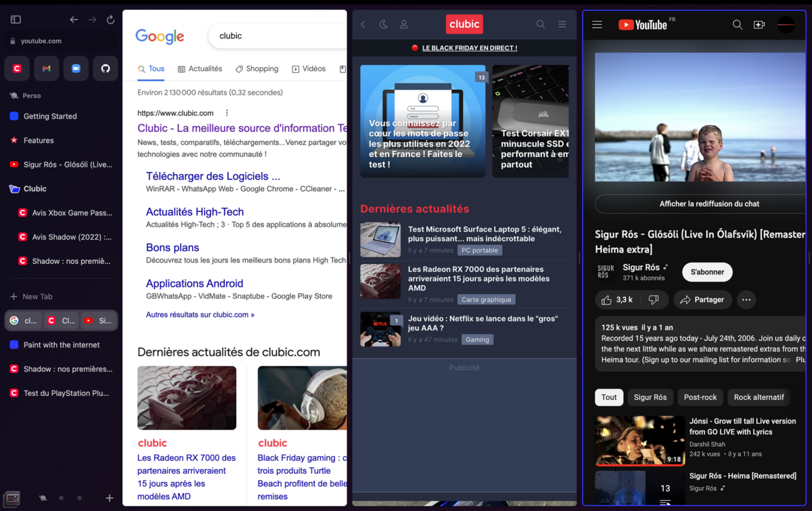Select the Post-rock filter chip
Screen dimensions: 812x511
click(x=700, y=397)
